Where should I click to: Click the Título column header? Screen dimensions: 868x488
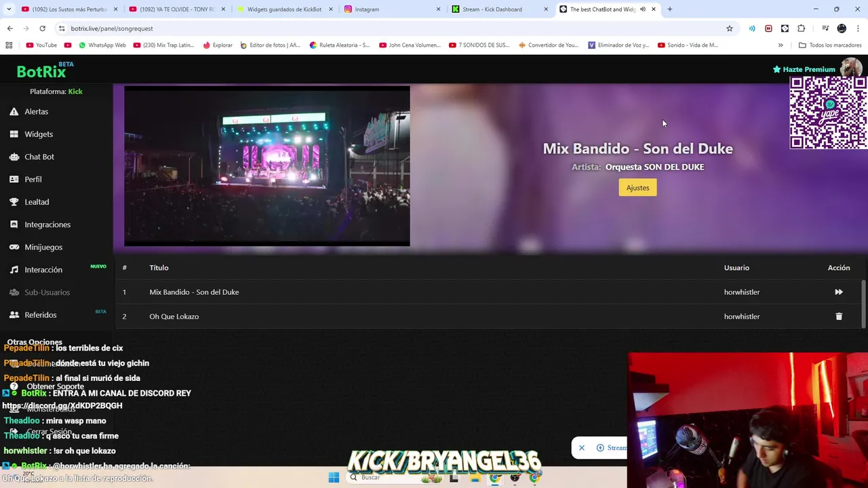point(159,268)
